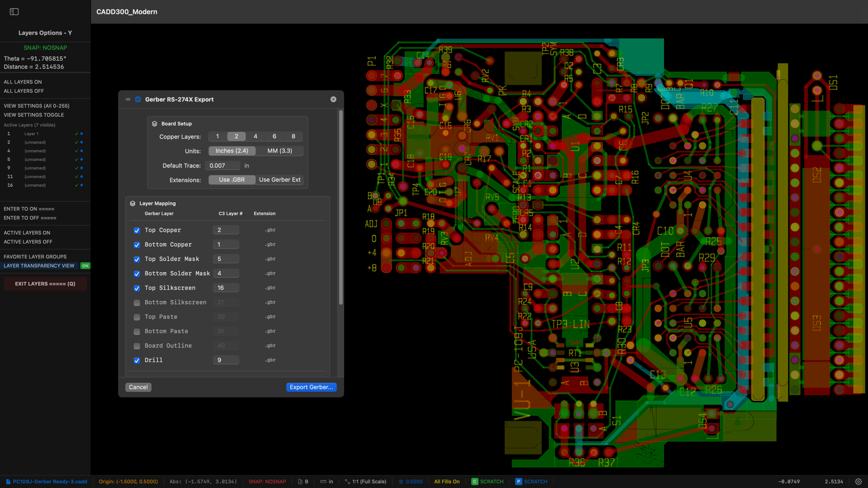Enable the Bottom Silkscreen checkbox
868x488 pixels.
pyautogui.click(x=137, y=303)
